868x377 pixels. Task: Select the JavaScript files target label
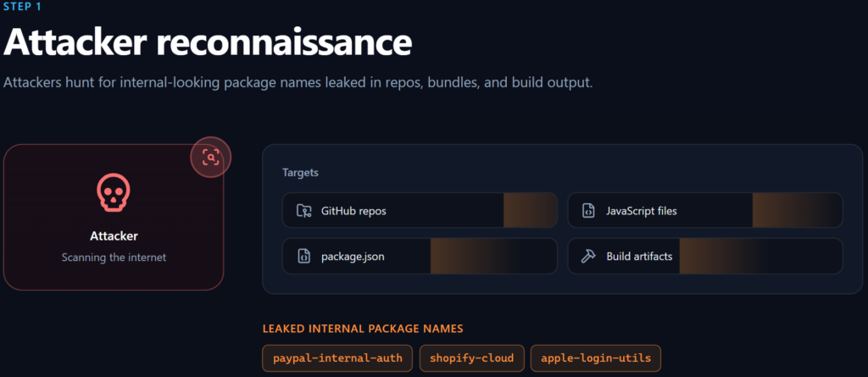click(x=641, y=211)
